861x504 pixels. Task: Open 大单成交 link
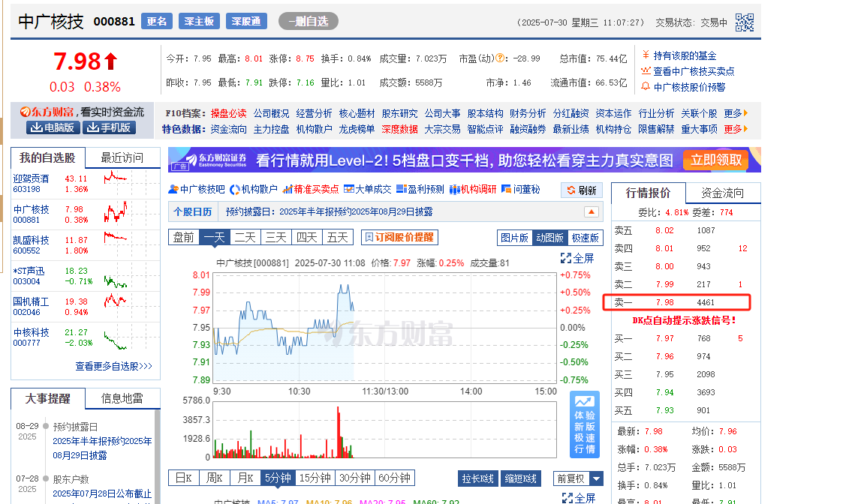367,189
